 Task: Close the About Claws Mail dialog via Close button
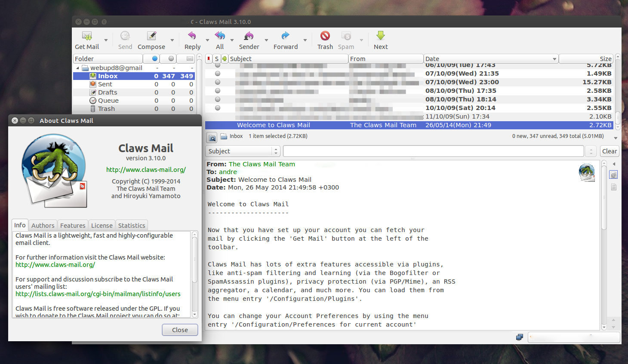point(180,330)
